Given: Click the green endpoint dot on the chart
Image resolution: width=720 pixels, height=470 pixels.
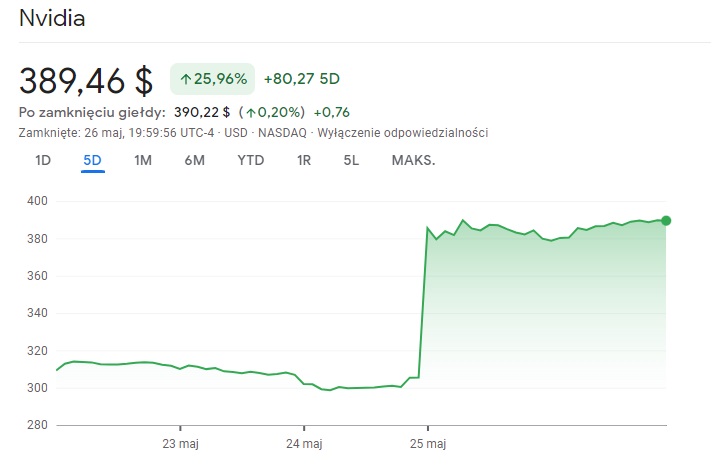Looking at the screenshot, I should (666, 220).
